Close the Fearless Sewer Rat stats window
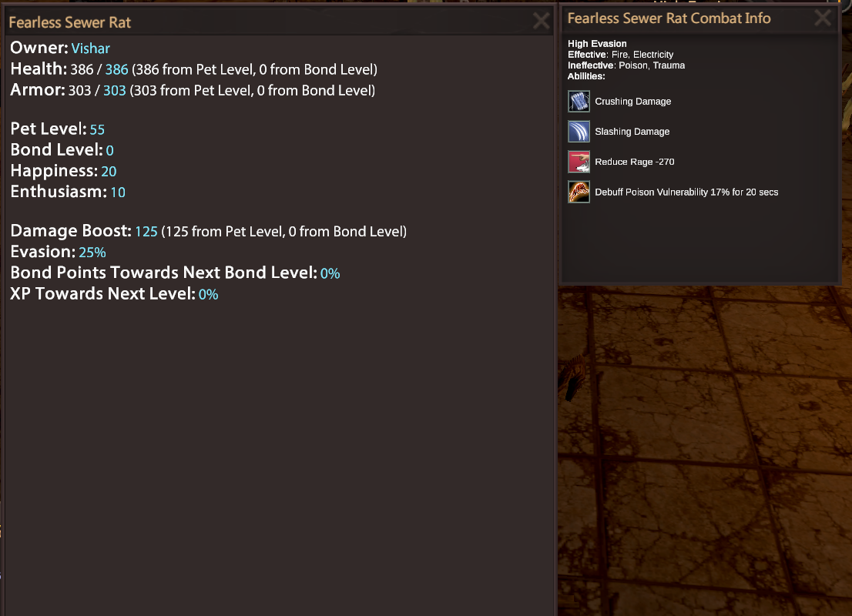Screen dimensions: 852x616 coord(541,22)
